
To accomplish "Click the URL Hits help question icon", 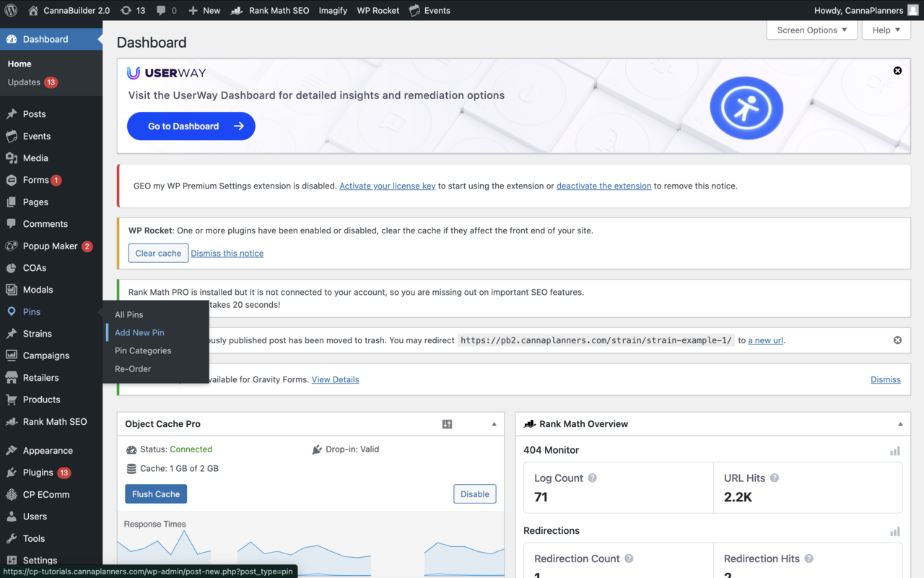I will click(x=775, y=478).
